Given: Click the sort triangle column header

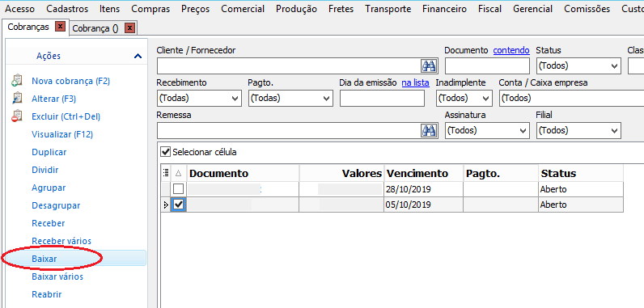Looking at the screenshot, I should pyautogui.click(x=178, y=174).
